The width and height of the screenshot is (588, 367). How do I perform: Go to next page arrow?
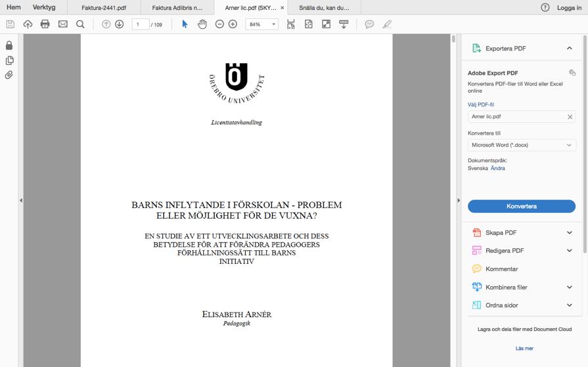tap(120, 24)
